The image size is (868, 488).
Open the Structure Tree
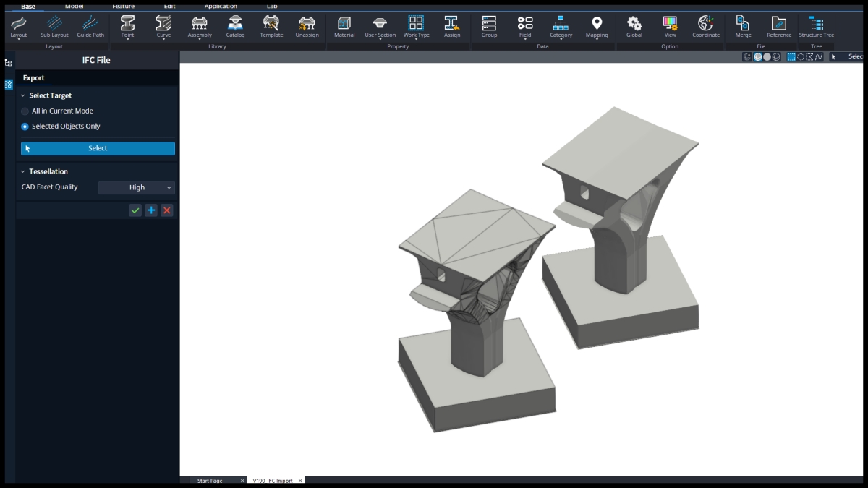pyautogui.click(x=816, y=27)
